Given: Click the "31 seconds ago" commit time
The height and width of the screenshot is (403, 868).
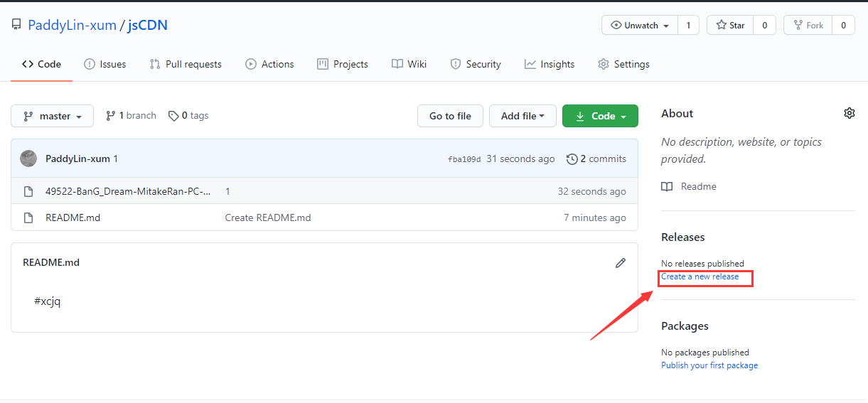Looking at the screenshot, I should (x=520, y=158).
